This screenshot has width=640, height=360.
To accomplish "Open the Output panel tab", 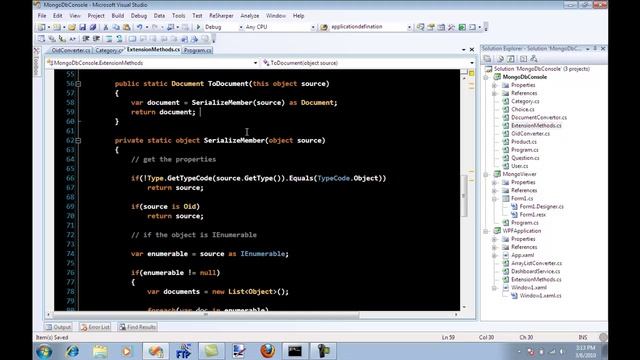I will tap(58, 327).
